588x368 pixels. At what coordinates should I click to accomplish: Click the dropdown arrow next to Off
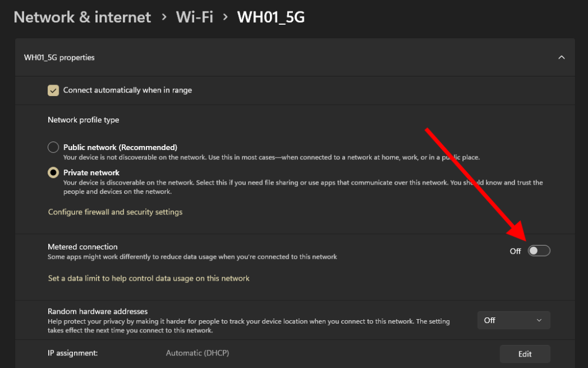tap(539, 320)
